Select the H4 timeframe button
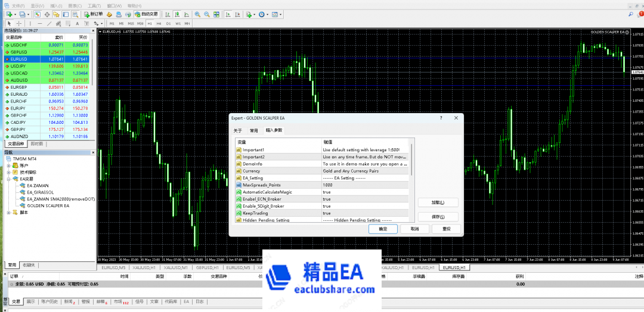Image resolution: width=644 pixels, height=312 pixels. 159,24
